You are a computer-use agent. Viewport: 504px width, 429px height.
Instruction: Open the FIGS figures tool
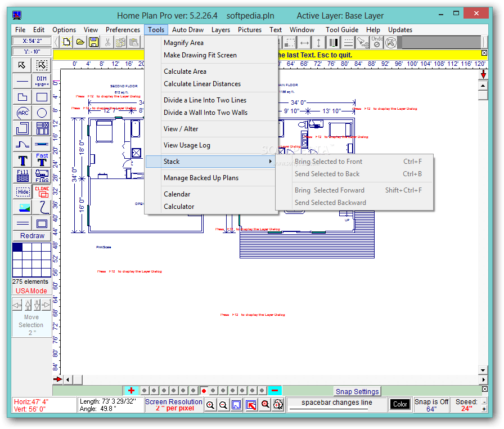point(42,175)
